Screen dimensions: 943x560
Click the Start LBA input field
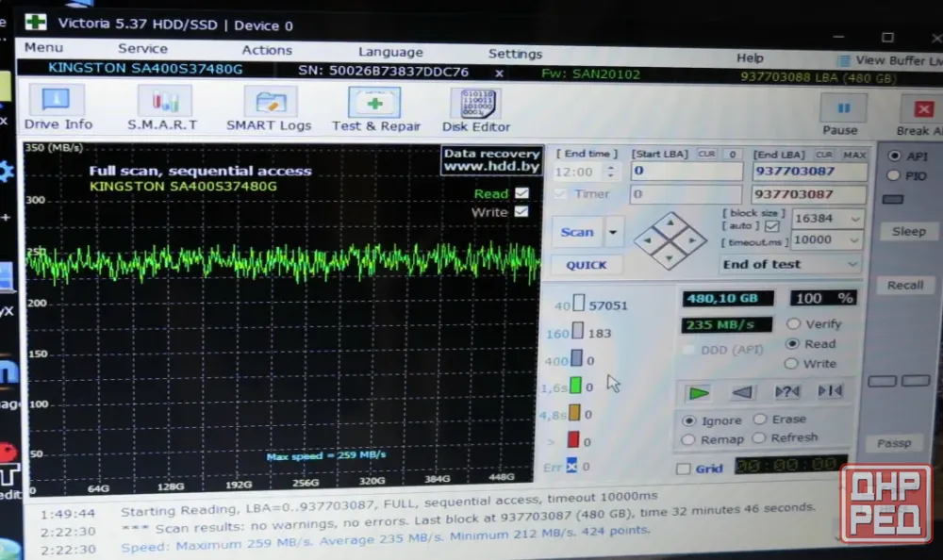[x=687, y=171]
